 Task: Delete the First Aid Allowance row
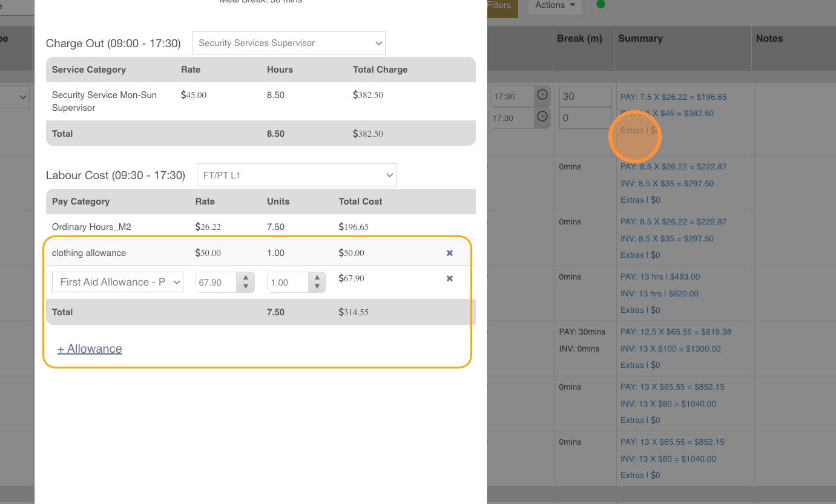point(450,278)
